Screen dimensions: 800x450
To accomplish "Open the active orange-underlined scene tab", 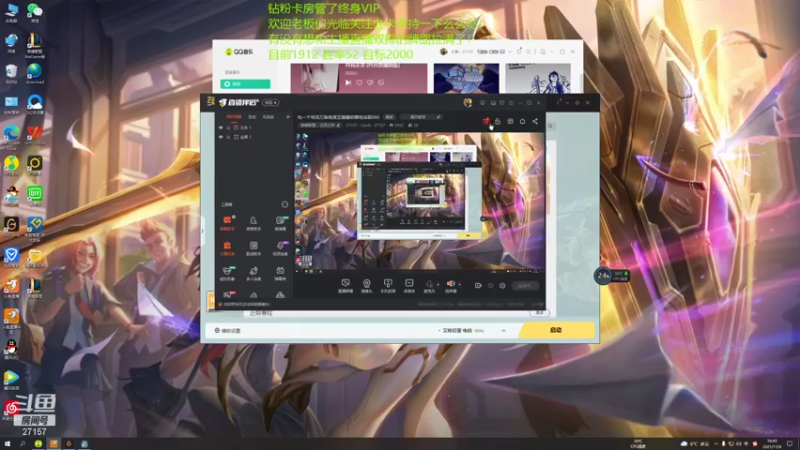I will click(234, 117).
